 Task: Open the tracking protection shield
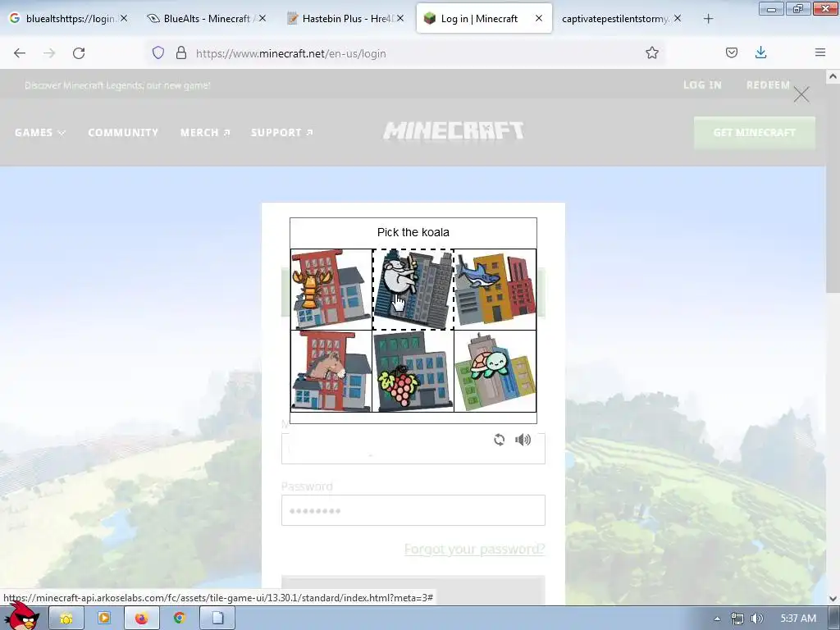point(158,53)
